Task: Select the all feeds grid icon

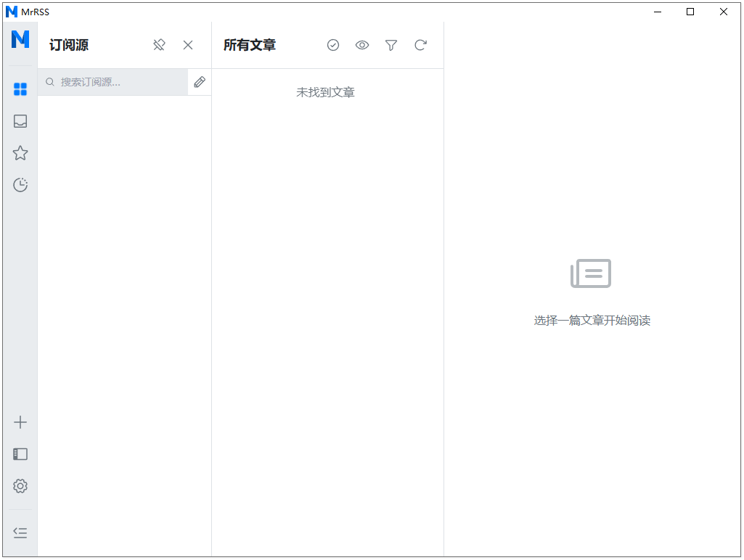Action: click(x=20, y=88)
